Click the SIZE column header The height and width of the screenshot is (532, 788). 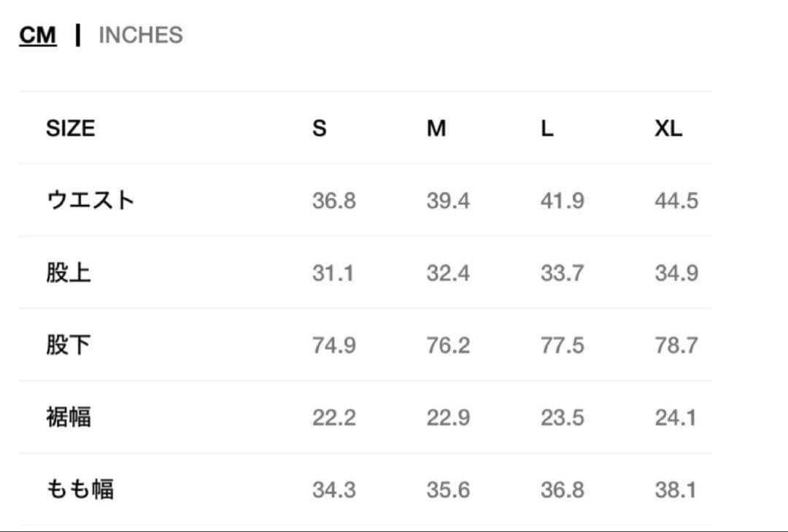pyautogui.click(x=70, y=128)
